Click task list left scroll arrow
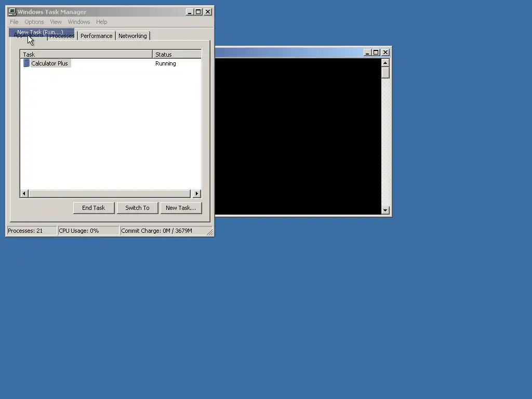 (24, 194)
